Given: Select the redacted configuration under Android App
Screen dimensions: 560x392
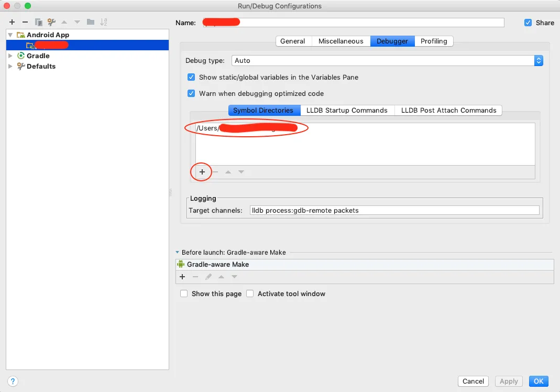Looking at the screenshot, I should 87,45.
